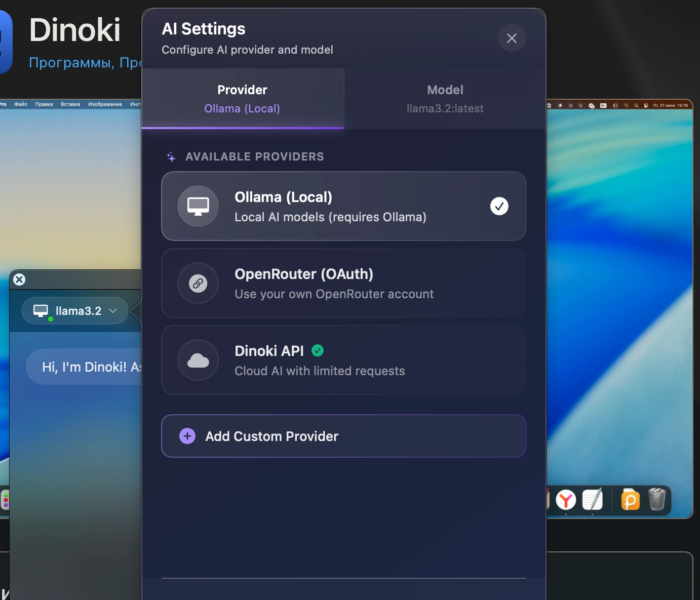Click 'Local AI models (requires Ollama)' description

330,217
